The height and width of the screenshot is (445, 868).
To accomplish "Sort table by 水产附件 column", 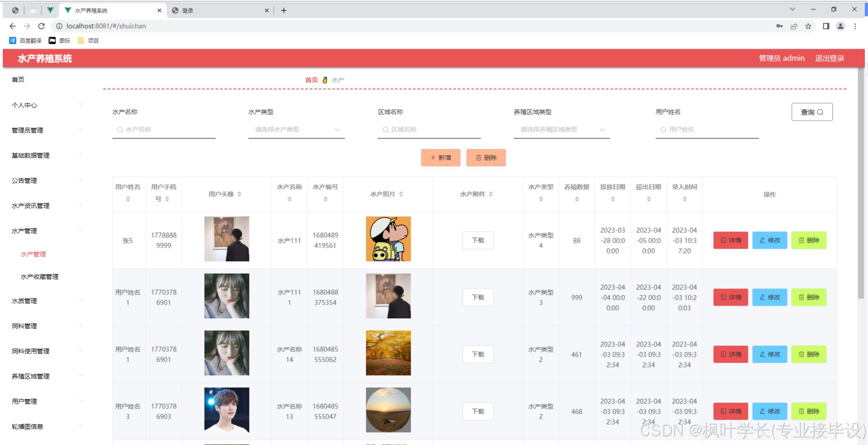I will [x=491, y=194].
